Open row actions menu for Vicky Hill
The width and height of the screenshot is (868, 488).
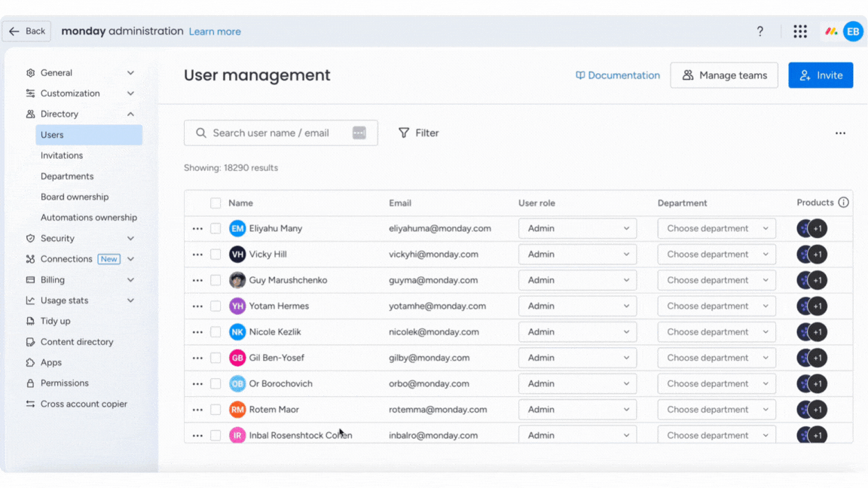click(x=197, y=255)
